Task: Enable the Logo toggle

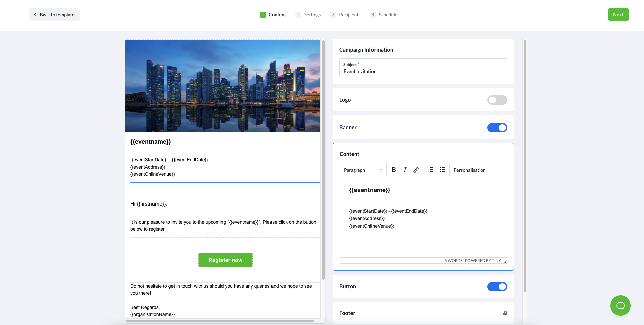Action: [x=497, y=100]
